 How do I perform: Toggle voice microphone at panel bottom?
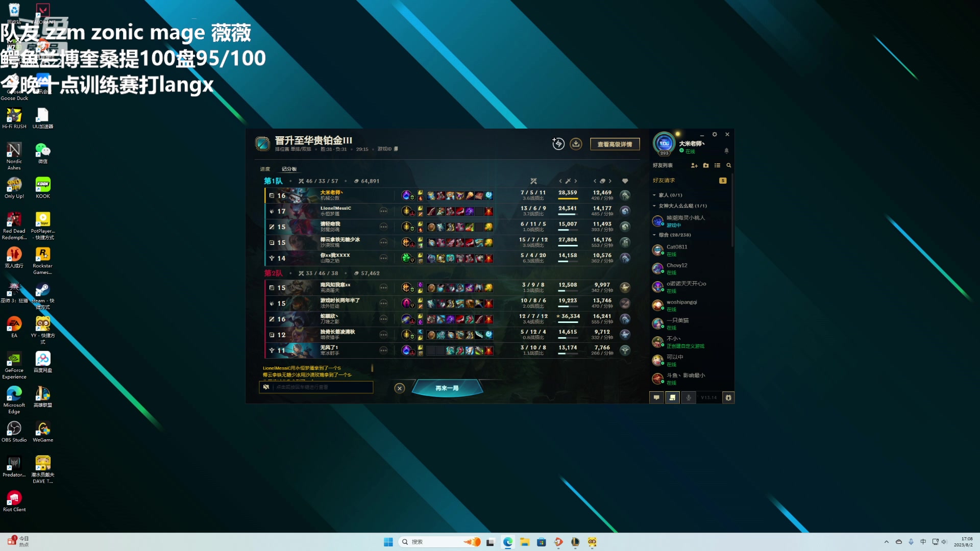coord(688,397)
